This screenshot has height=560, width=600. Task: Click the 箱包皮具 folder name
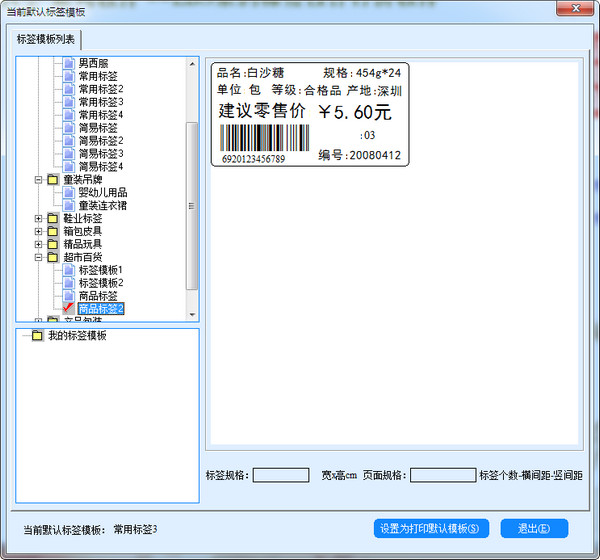(83, 231)
